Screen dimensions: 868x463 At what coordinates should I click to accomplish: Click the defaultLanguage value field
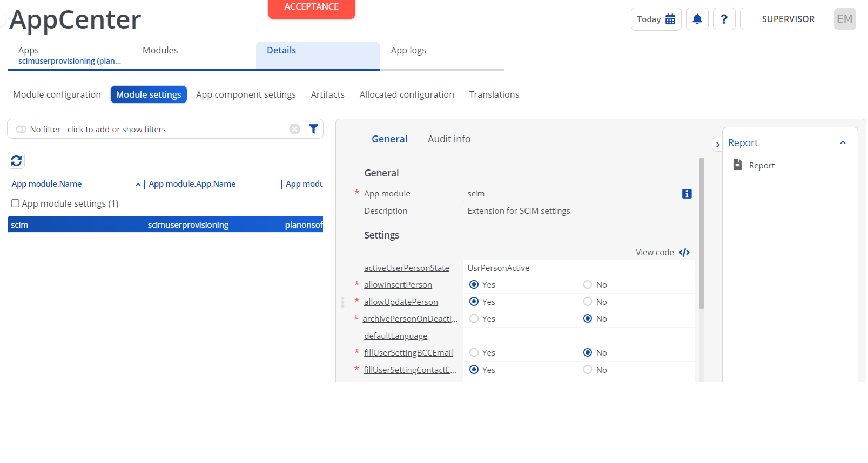point(579,336)
